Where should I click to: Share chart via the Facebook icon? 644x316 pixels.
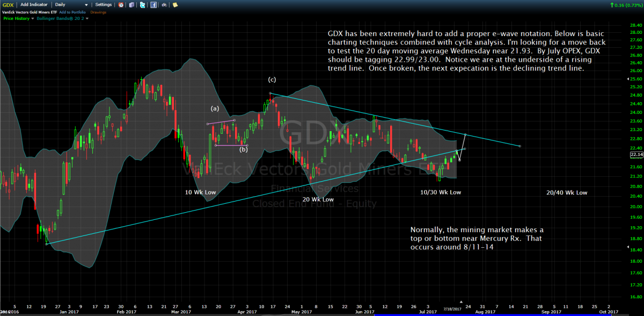pos(153,4)
